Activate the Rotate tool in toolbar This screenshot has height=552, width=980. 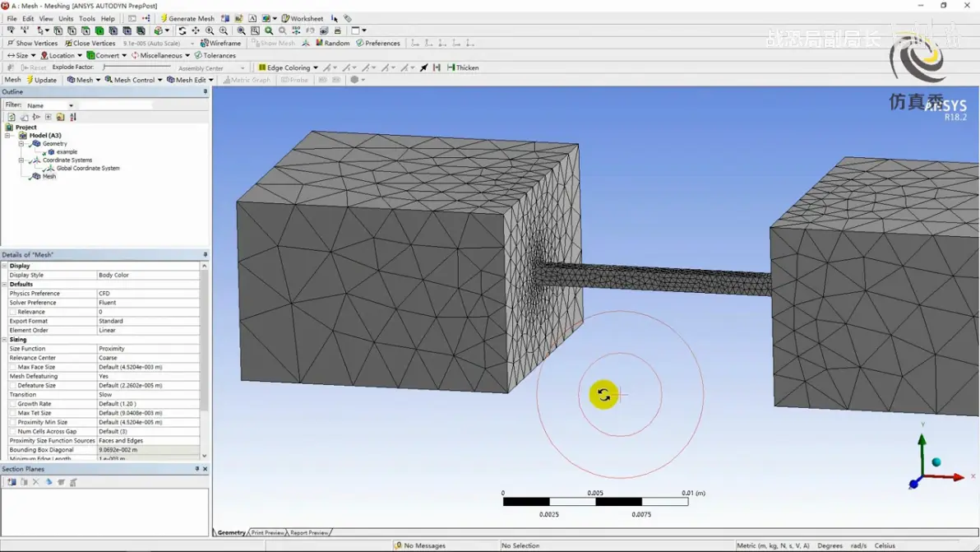click(x=182, y=30)
